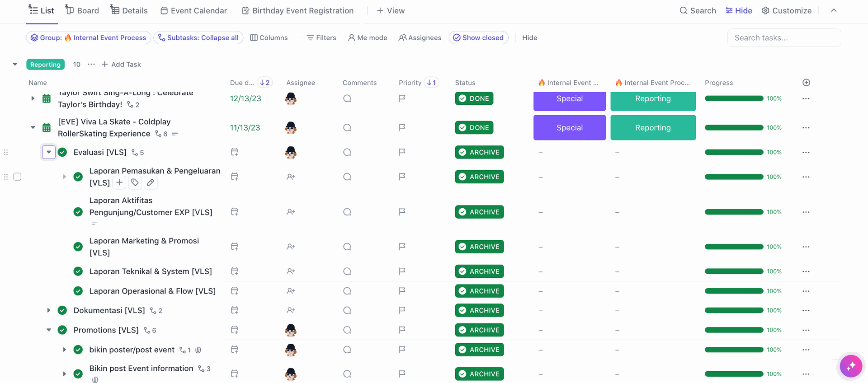Click the top Search button
The height and width of the screenshot is (383, 868).
pyautogui.click(x=698, y=10)
